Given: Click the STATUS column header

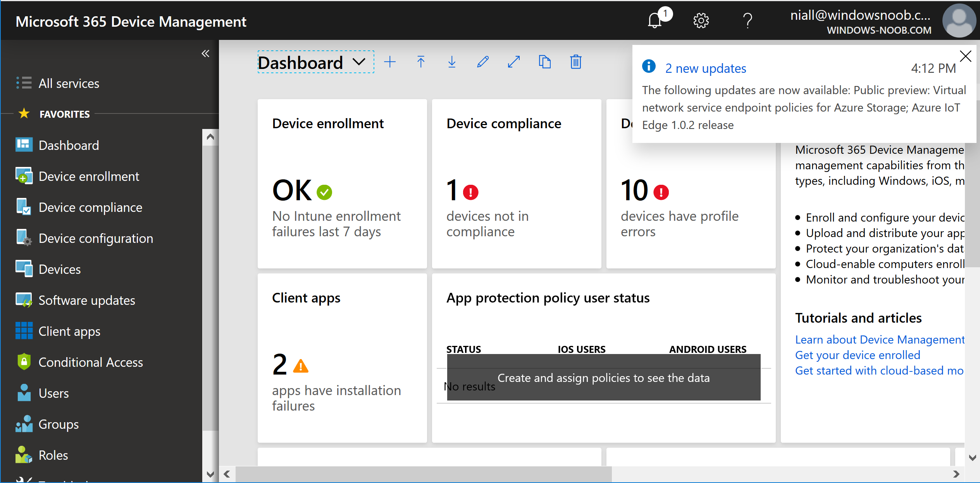Looking at the screenshot, I should tap(463, 349).
